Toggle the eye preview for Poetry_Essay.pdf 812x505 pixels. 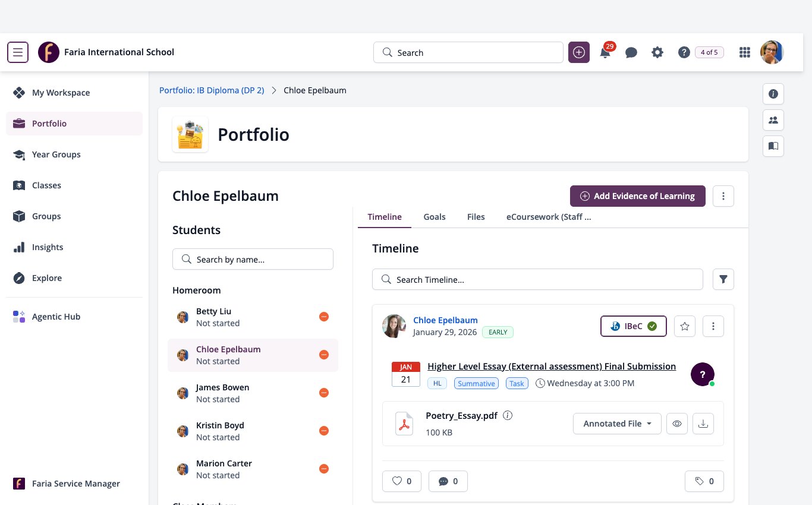pos(677,424)
